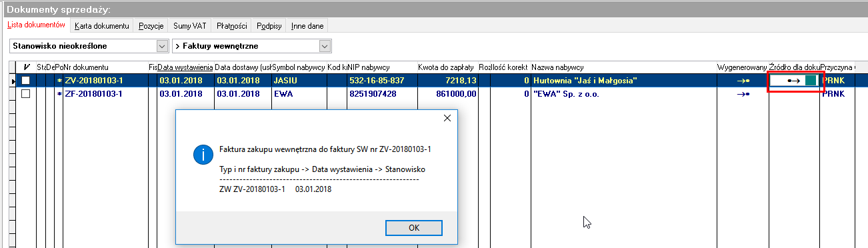Sort by Data wystawienia column header
Image resolution: width=868 pixels, height=248 pixels.
click(x=185, y=67)
